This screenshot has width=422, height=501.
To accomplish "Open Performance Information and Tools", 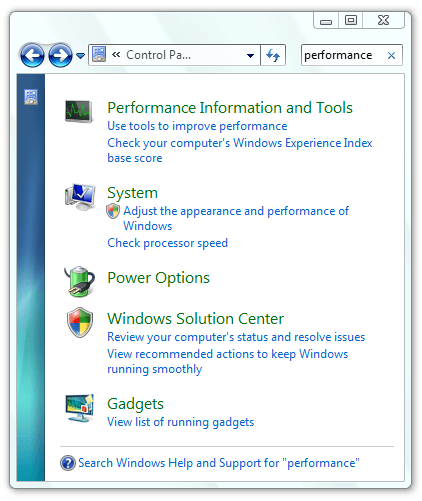I will click(230, 108).
